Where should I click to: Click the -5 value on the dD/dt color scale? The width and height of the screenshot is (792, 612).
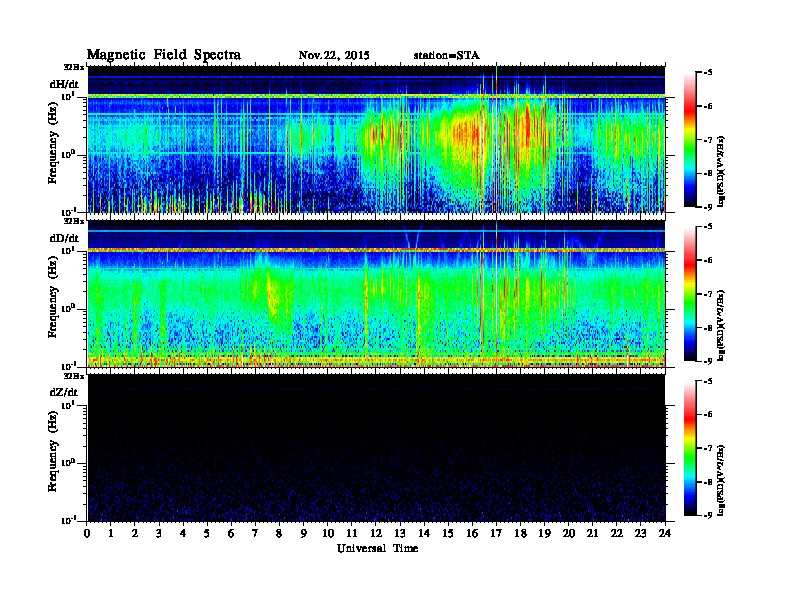[708, 227]
